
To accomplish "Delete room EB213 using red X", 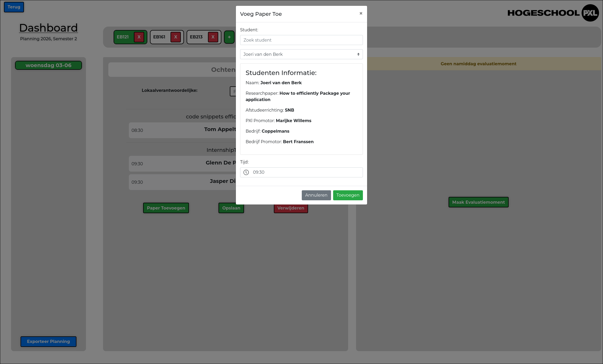I will (213, 37).
